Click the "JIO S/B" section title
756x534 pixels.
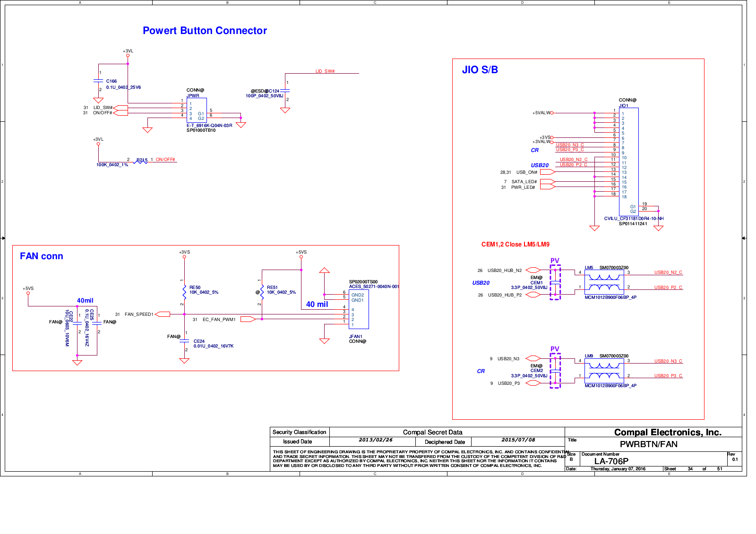click(x=480, y=70)
